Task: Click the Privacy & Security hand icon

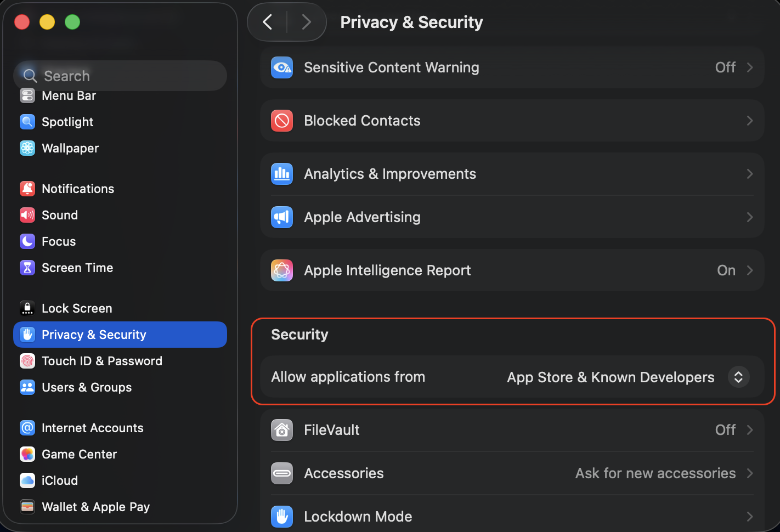Action: (x=27, y=335)
